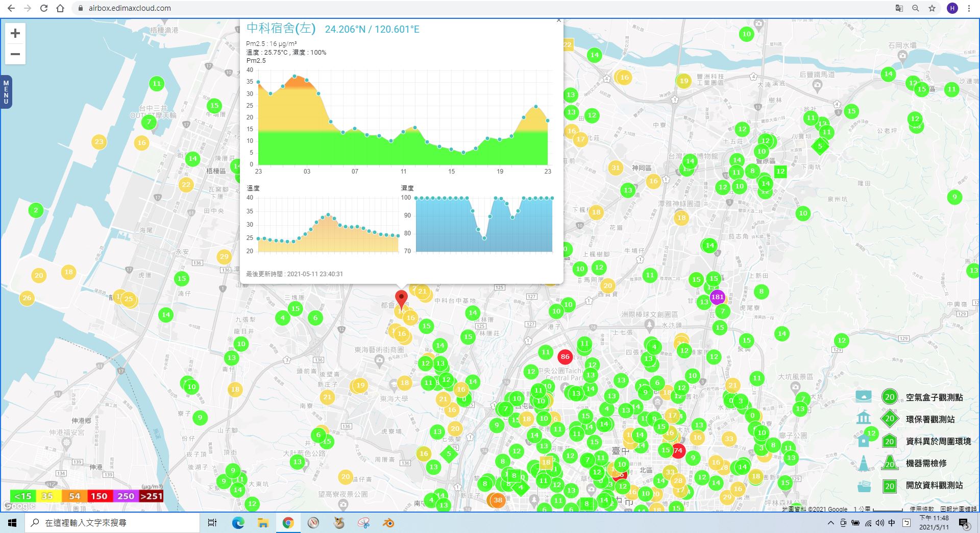Click the last update time 2021-05-11 23:40:31
Screen dimensions: 980x533
click(x=315, y=274)
